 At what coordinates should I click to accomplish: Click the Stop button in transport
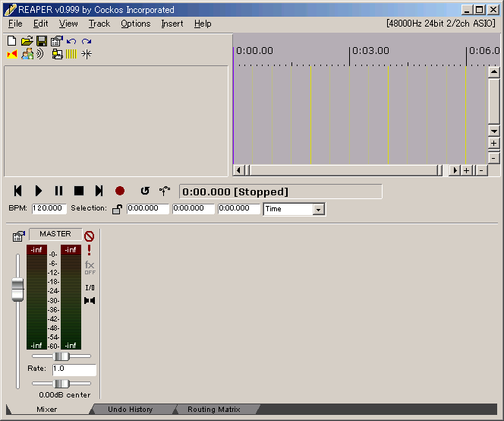78,191
